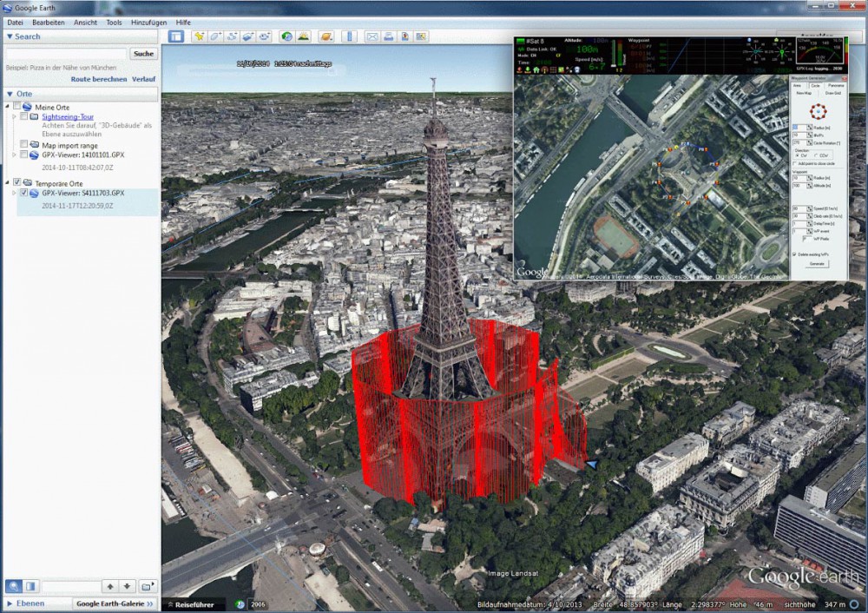Image resolution: width=868 pixels, height=613 pixels.
Task: Open the Tools menu
Action: coord(114,23)
